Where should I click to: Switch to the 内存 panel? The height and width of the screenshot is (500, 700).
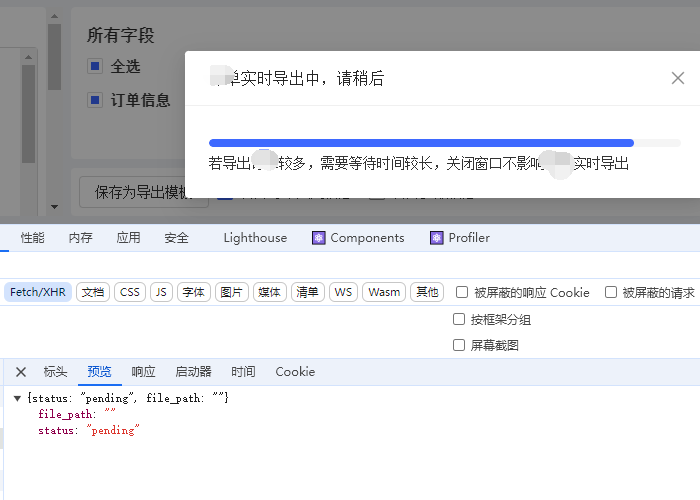[80, 238]
